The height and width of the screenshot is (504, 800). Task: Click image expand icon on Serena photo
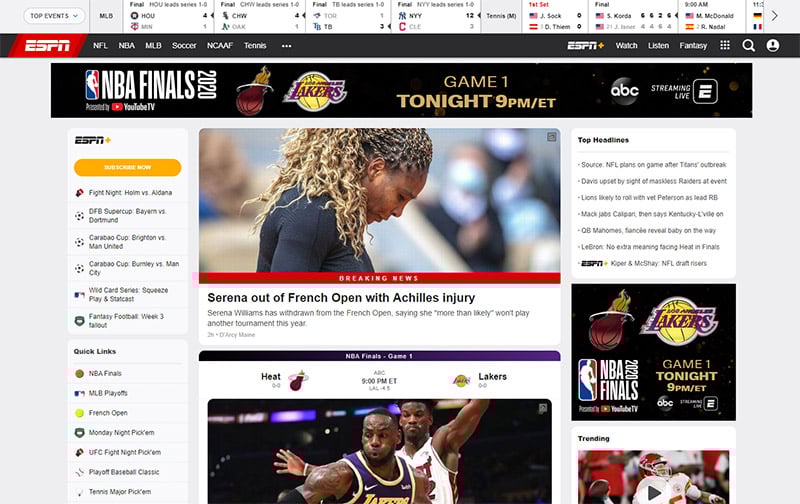pos(552,137)
